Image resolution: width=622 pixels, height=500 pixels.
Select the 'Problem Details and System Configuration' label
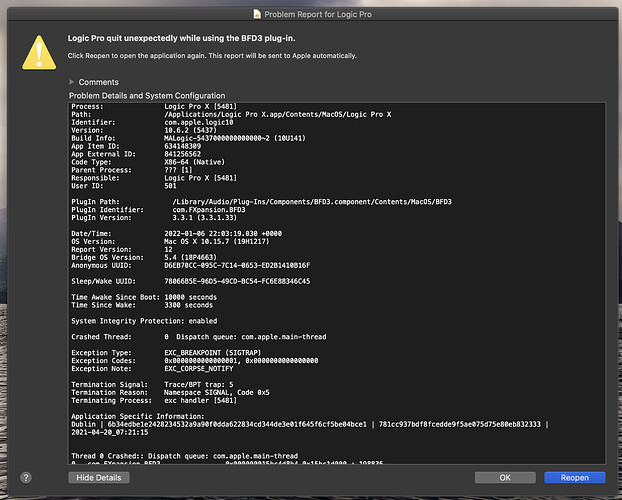click(147, 96)
